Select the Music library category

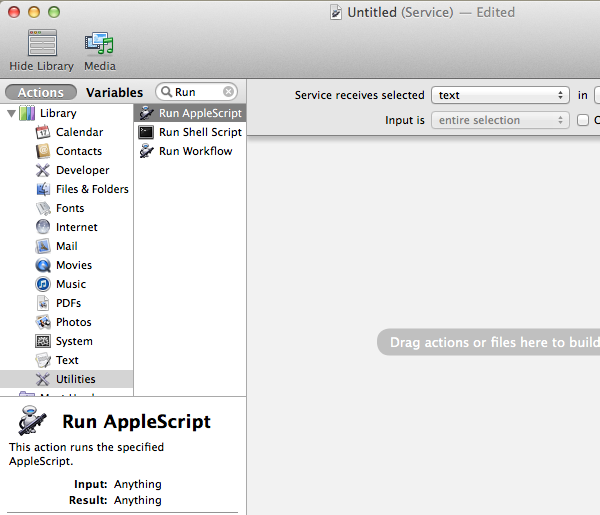point(67,284)
